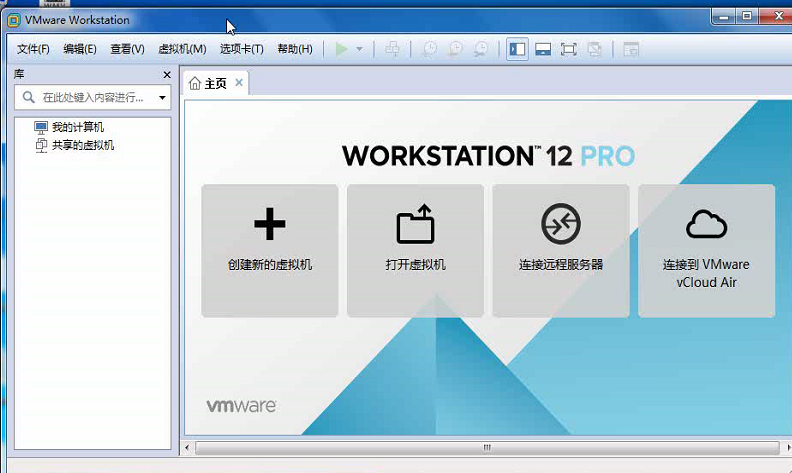Open the 文件(F) menu

[33, 49]
